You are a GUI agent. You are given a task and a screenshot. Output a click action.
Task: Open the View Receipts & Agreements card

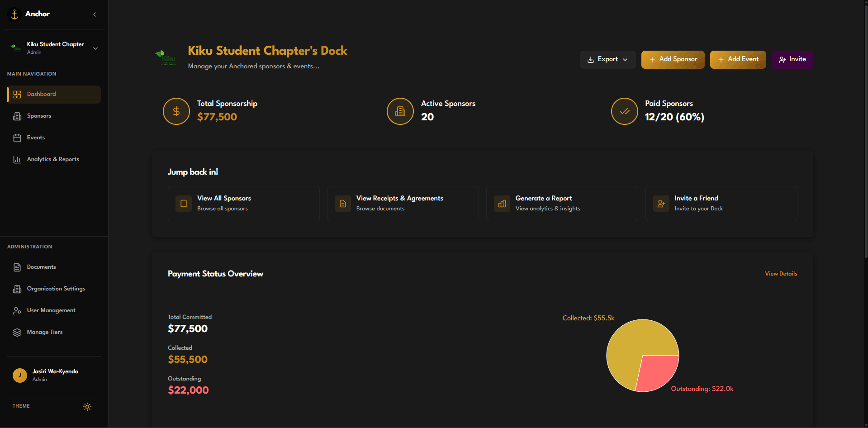click(x=402, y=203)
